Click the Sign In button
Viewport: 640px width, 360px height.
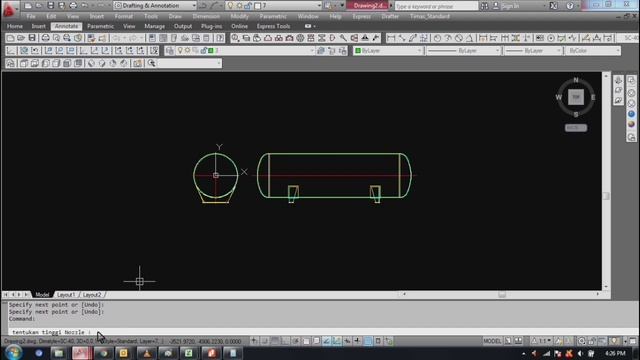click(506, 6)
